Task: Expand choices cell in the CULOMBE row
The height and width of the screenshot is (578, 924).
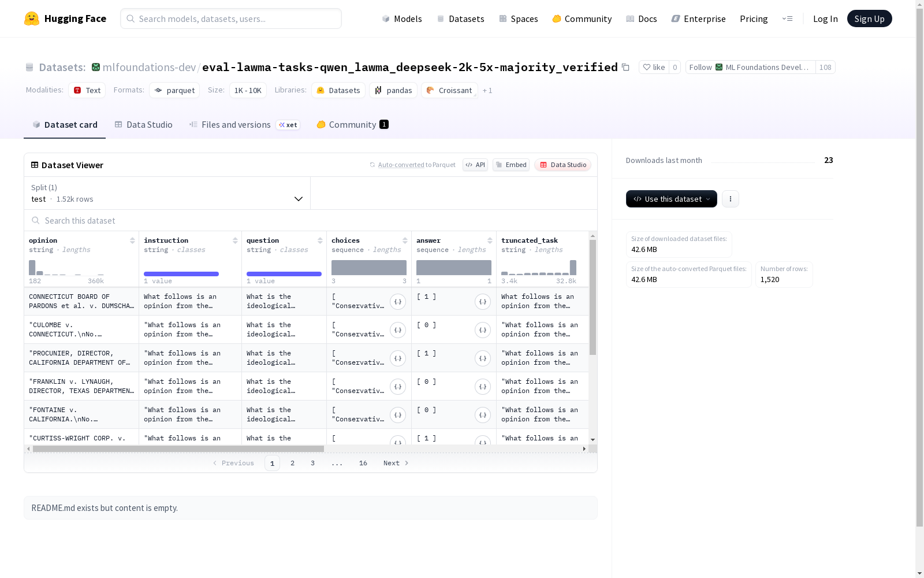Action: click(398, 330)
